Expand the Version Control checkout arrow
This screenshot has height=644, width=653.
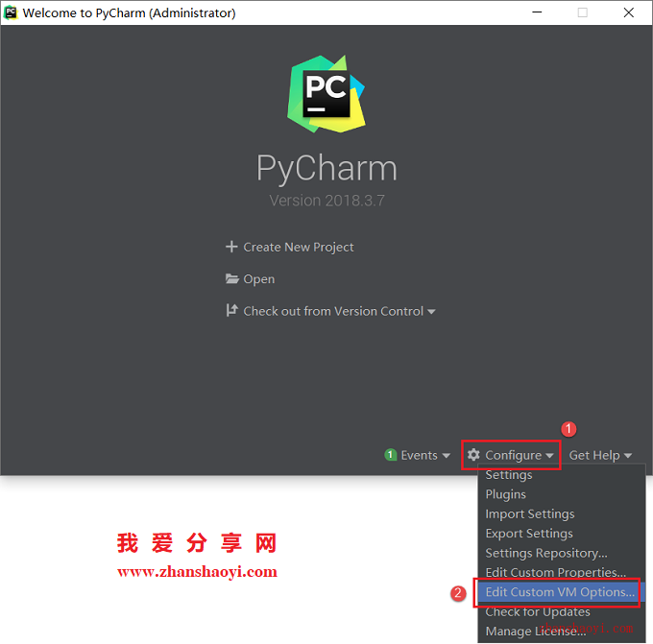pos(431,312)
